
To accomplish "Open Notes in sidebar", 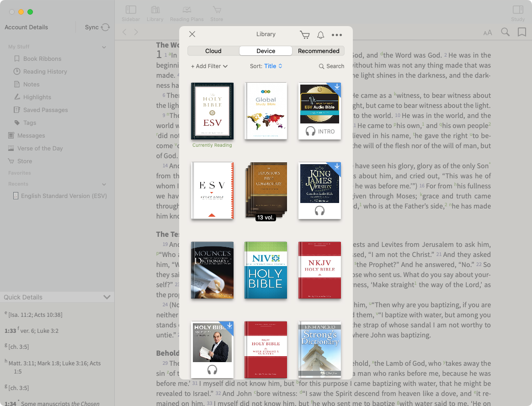I will click(31, 84).
